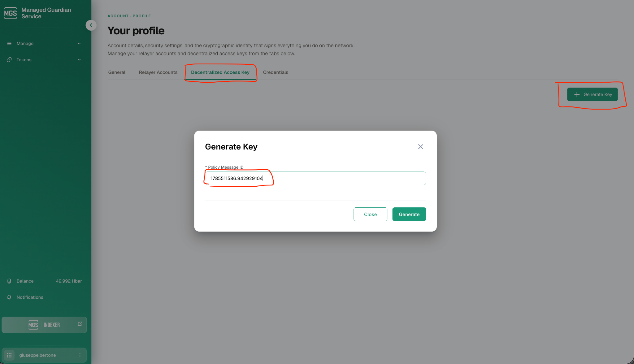Focus the Policy Message ID input field
Screen dimensions: 634x364
point(315,178)
